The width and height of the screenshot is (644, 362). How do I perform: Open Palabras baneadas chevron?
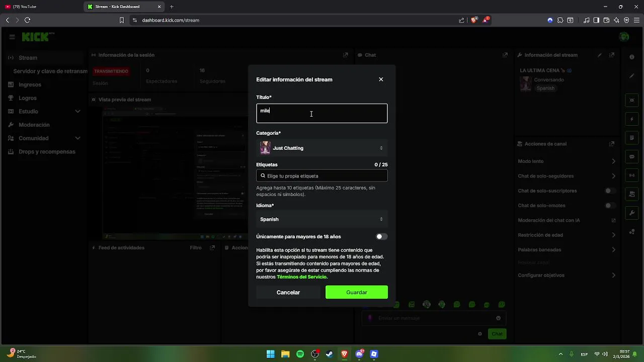(x=613, y=250)
